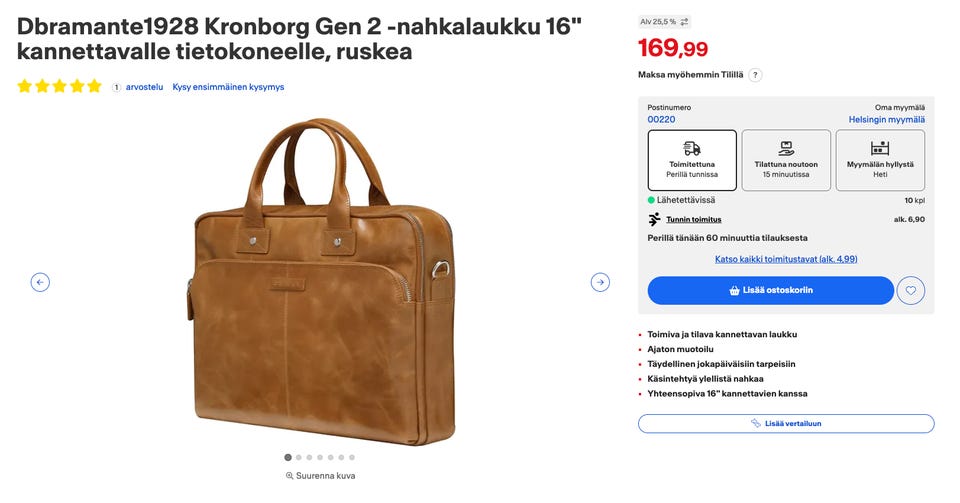Expand Katso kaikki toimitustavat list
The image size is (960, 503).
tap(786, 259)
